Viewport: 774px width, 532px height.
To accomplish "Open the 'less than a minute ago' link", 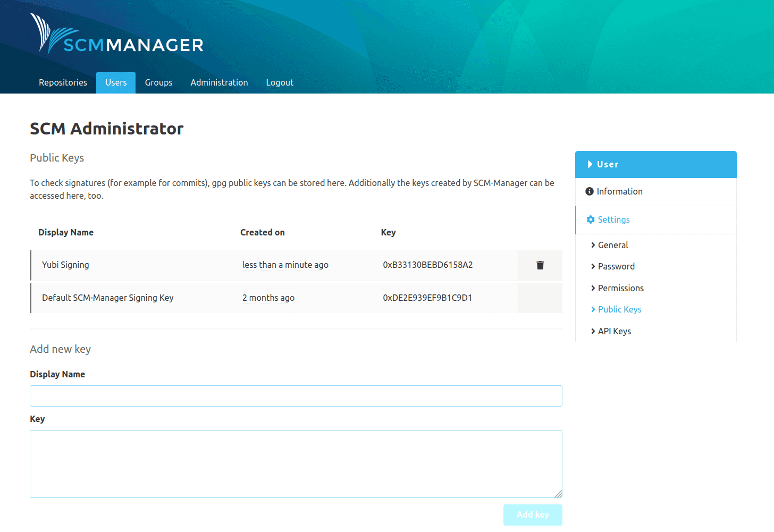I will 285,265.
